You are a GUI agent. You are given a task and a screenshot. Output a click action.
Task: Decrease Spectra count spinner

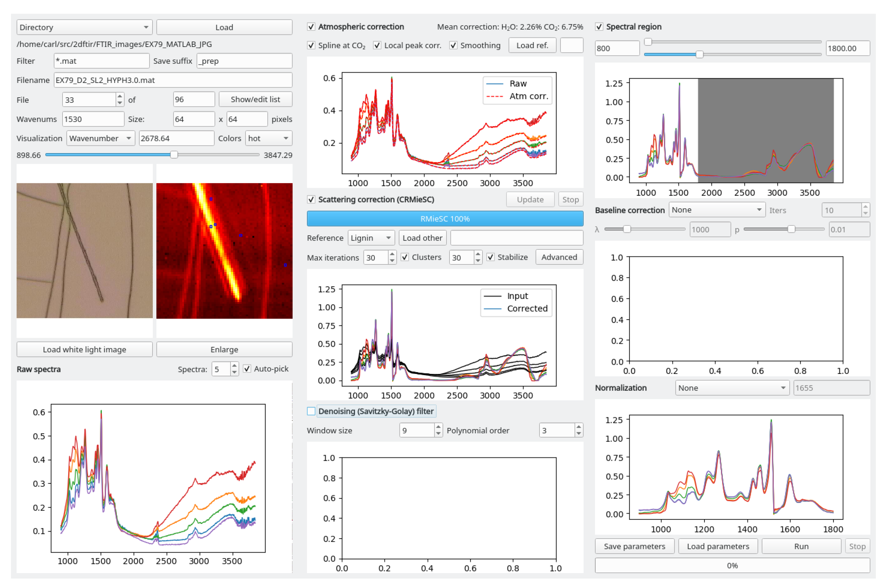pyautogui.click(x=235, y=372)
